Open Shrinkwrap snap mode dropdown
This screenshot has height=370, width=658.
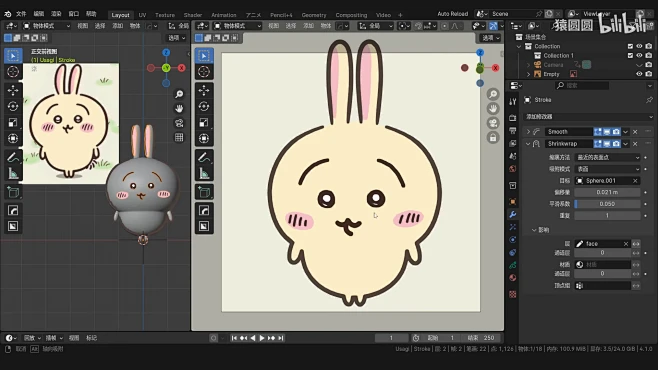click(x=608, y=169)
